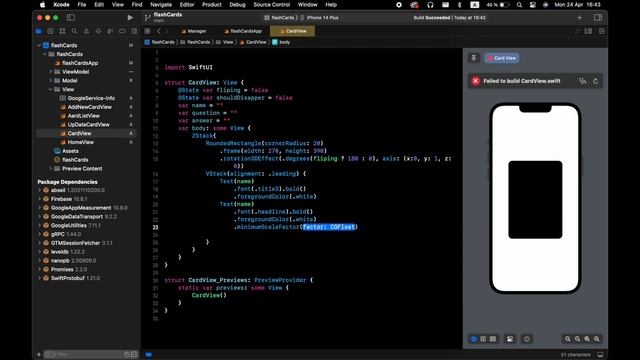
Task: Click the View folder breadcrumb
Action: (224, 42)
